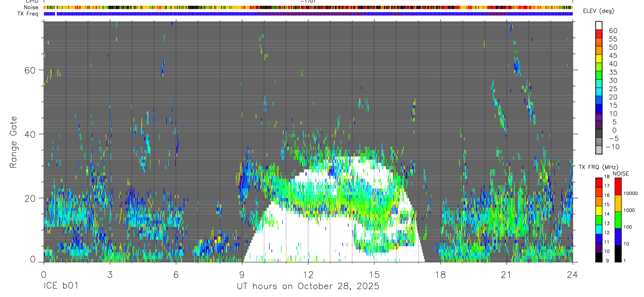Click the UT hour tick label 3
The width and height of the screenshot is (644, 297).
(x=110, y=274)
